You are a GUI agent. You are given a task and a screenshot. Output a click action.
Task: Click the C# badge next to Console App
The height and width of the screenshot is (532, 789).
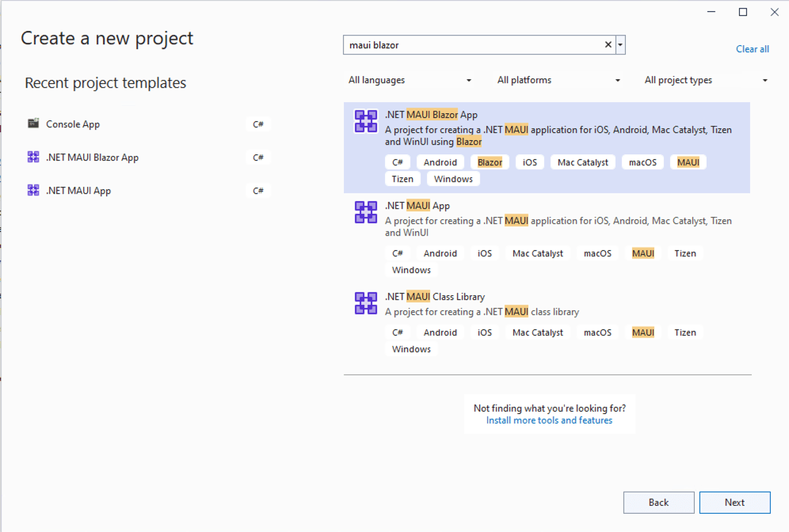258,123
